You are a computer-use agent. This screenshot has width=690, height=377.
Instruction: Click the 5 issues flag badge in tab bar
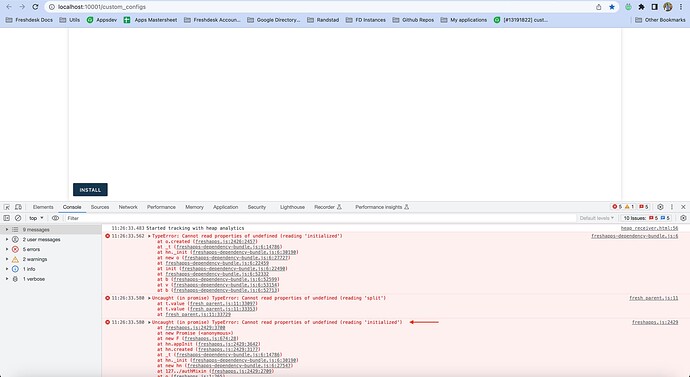coord(644,207)
